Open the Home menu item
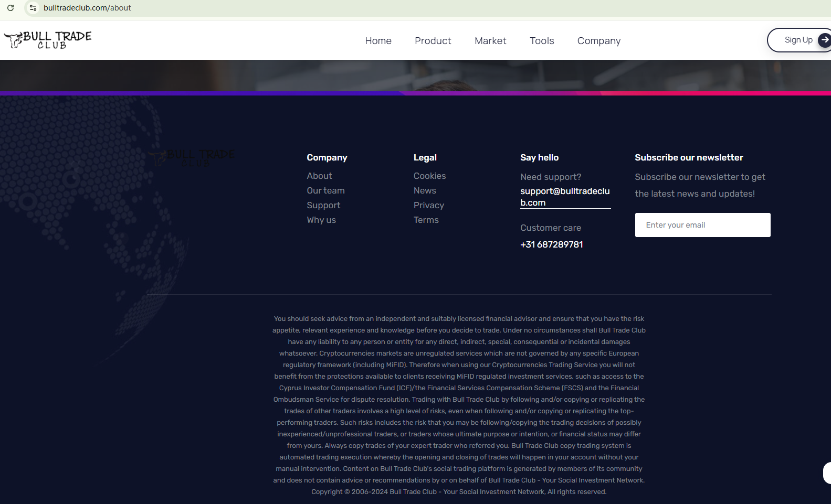This screenshot has width=831, height=504. (378, 41)
